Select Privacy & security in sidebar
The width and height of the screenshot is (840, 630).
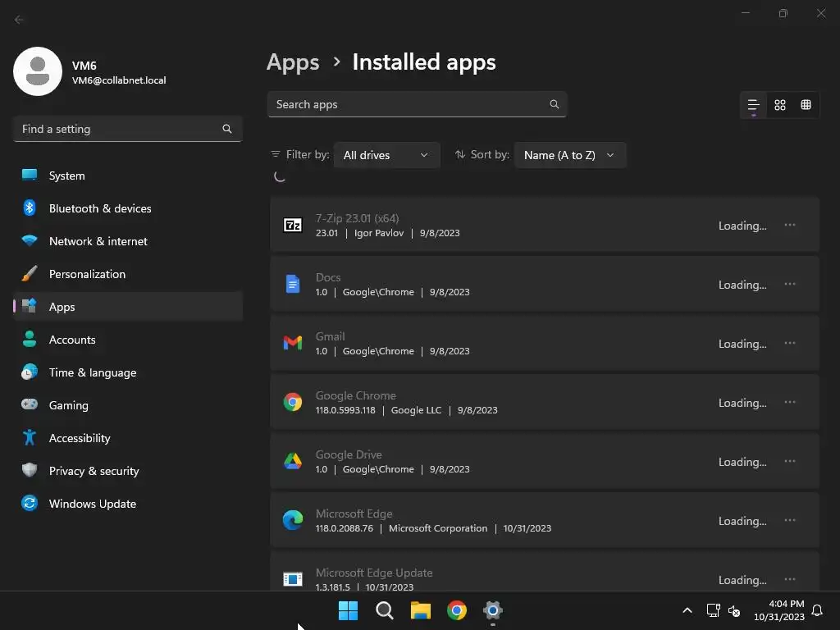coord(94,471)
